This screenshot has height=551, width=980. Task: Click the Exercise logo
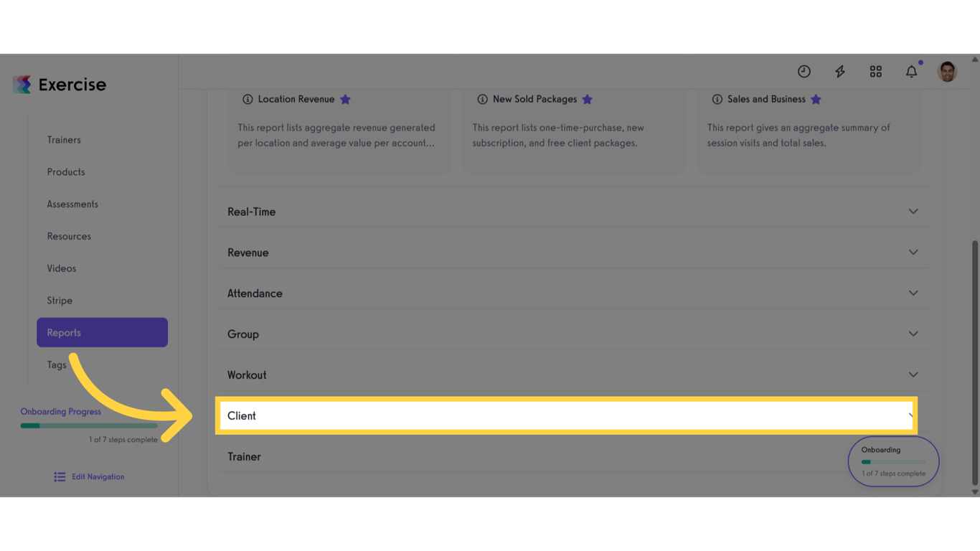(x=59, y=84)
